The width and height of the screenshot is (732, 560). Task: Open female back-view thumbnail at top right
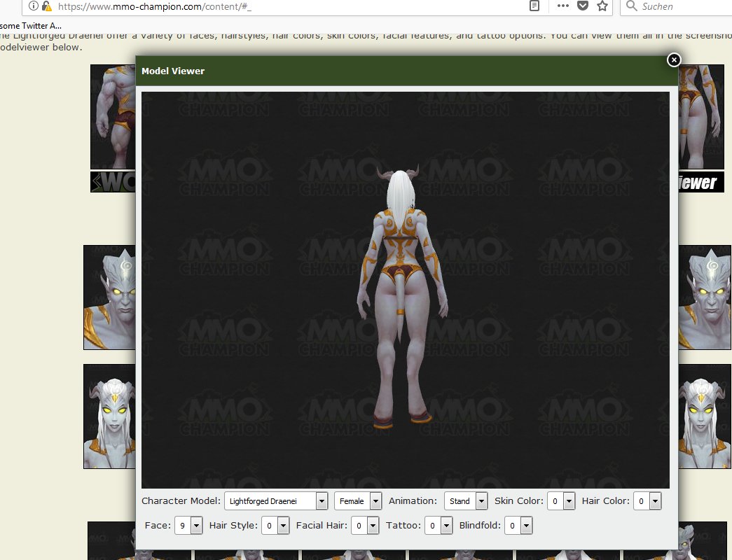[x=701, y=117]
